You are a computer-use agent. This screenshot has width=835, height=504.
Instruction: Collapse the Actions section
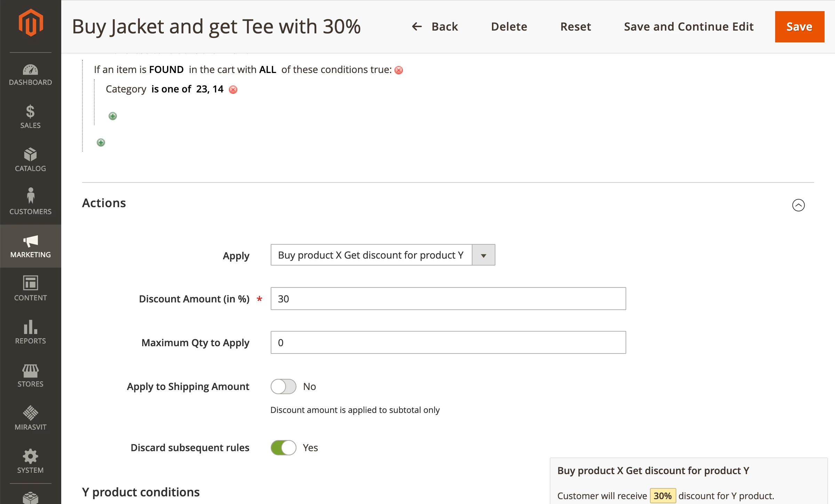(x=798, y=205)
